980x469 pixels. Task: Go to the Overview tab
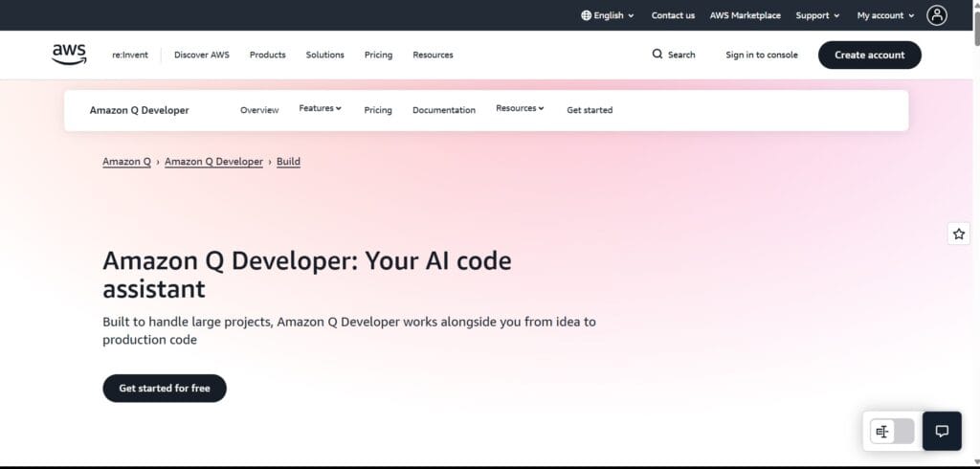coord(259,110)
